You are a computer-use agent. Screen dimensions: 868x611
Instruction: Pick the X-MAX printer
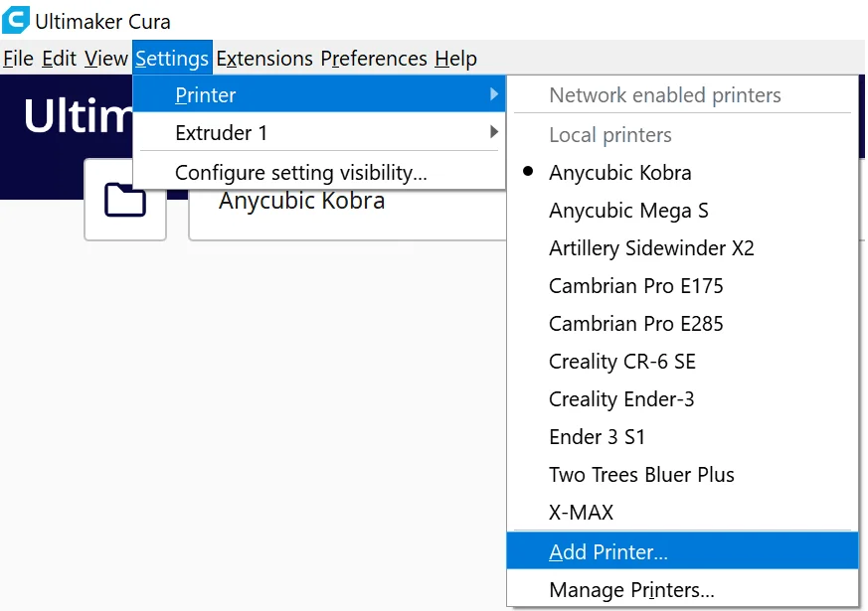point(581,513)
